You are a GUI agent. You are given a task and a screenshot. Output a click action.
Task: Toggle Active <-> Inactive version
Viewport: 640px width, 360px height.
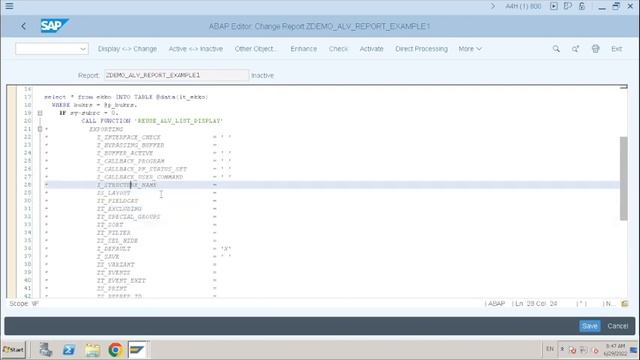196,49
